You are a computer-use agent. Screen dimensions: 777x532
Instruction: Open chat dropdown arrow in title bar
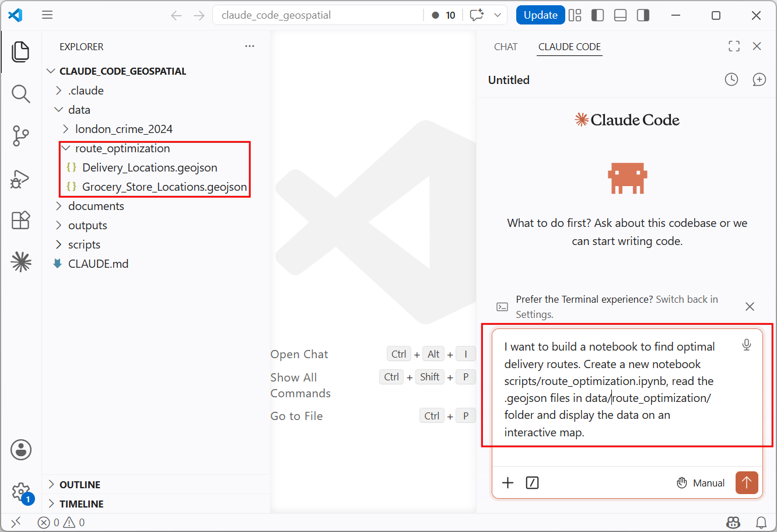[x=498, y=15]
